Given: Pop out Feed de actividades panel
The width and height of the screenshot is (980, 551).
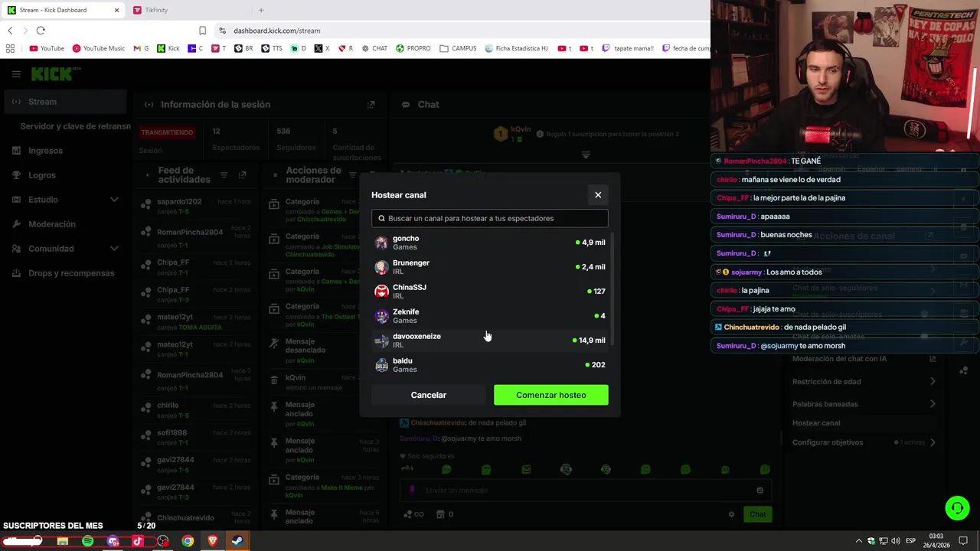Looking at the screenshot, I should (x=242, y=175).
